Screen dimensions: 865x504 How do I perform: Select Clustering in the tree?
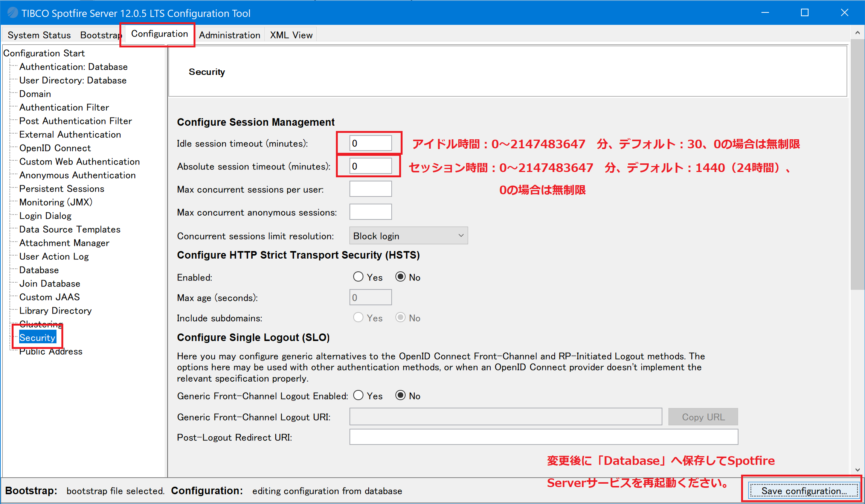pos(41,324)
